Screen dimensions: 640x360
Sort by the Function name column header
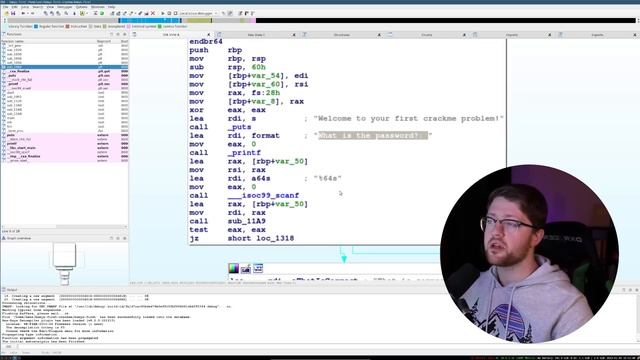pos(48,41)
